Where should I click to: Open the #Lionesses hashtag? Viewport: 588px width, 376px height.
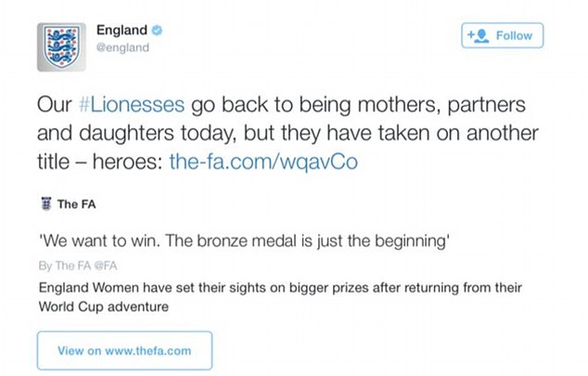(132, 104)
